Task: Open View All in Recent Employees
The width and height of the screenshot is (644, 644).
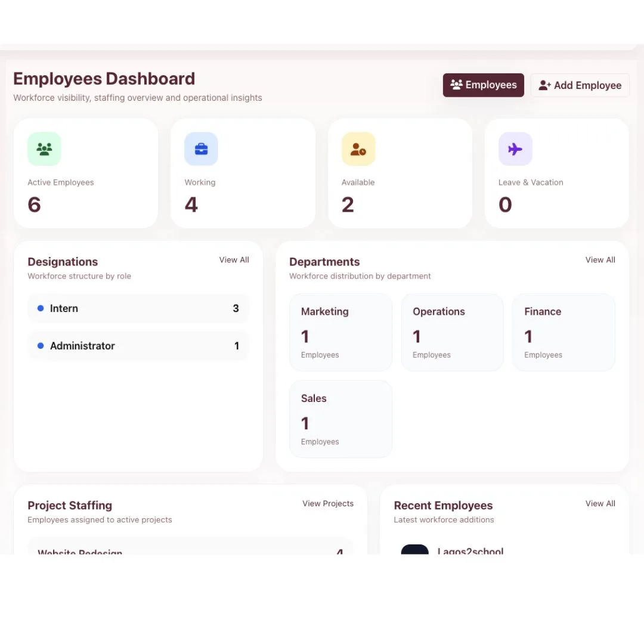Action: (600, 503)
